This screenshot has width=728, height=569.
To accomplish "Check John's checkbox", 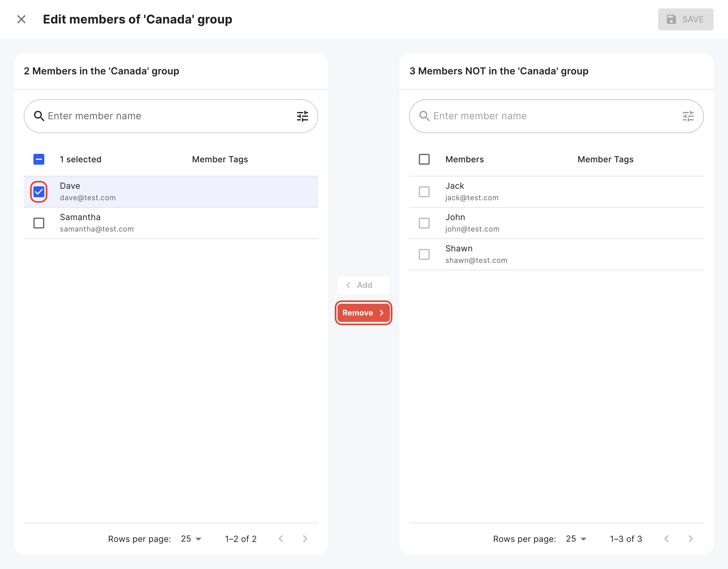I will (x=424, y=223).
